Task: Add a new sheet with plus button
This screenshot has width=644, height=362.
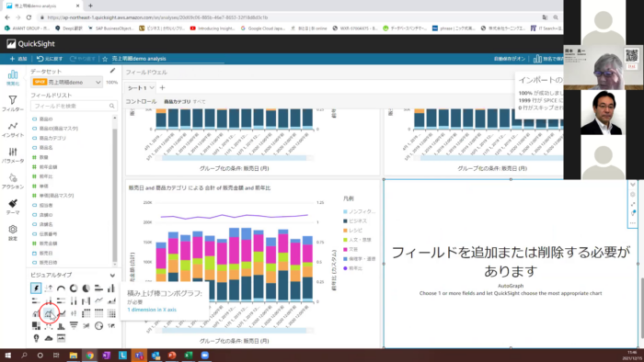Action: click(x=162, y=87)
